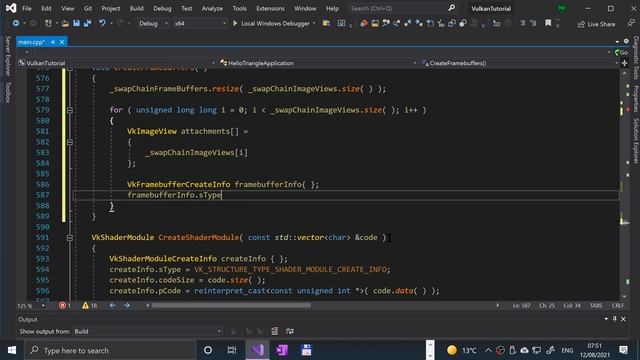Open the Help menu

332,9
